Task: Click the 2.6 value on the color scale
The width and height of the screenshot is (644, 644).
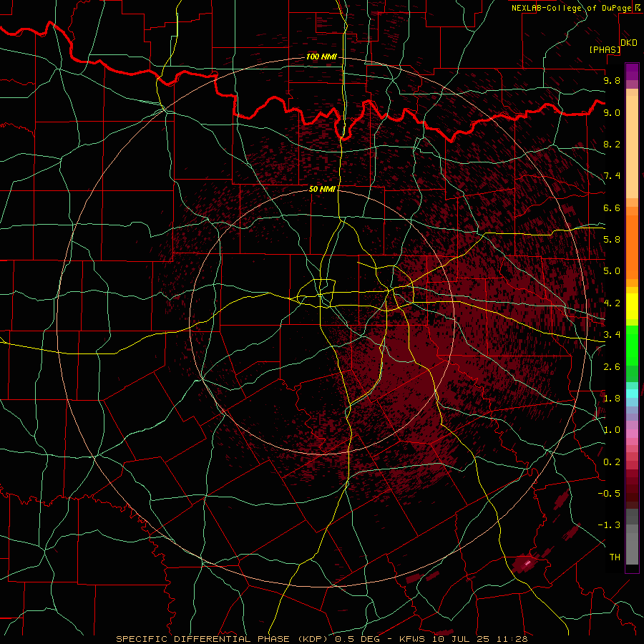Action: [x=612, y=366]
